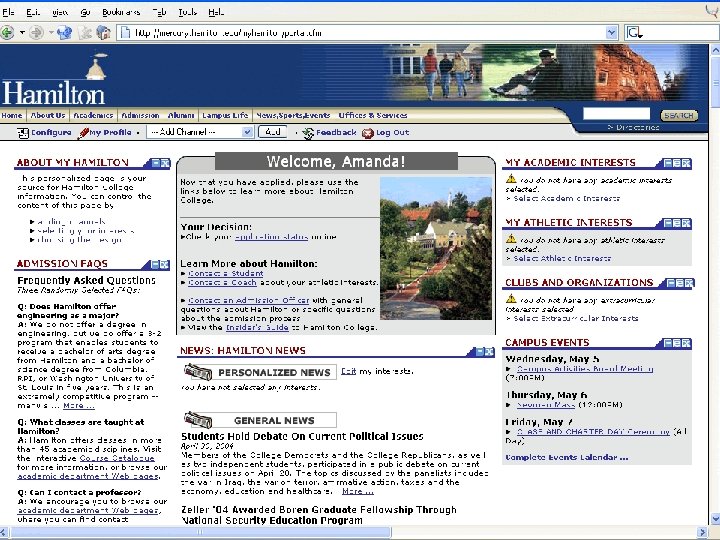Open News, Sports, Events navigation item
Screen dimensions: 720x540
[293, 115]
